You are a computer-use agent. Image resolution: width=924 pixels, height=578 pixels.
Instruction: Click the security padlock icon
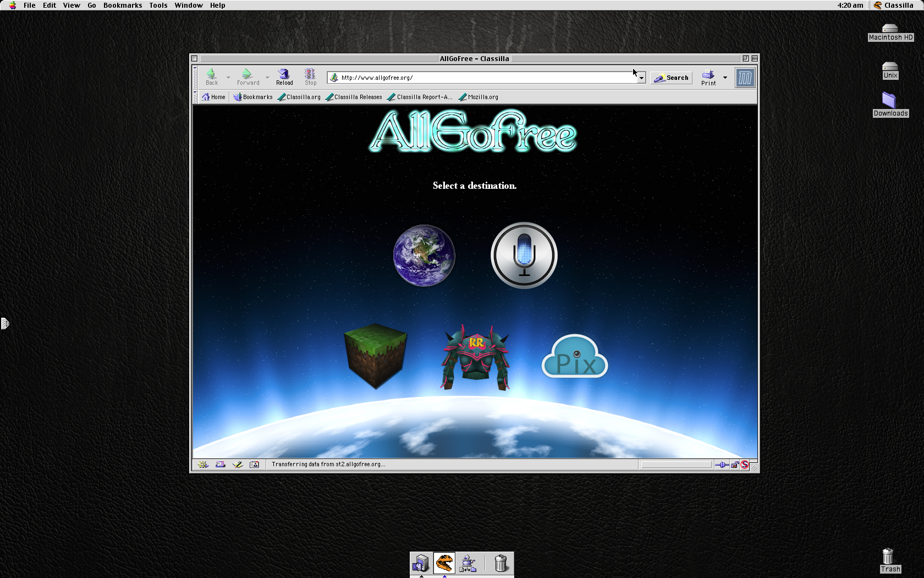coord(735,465)
